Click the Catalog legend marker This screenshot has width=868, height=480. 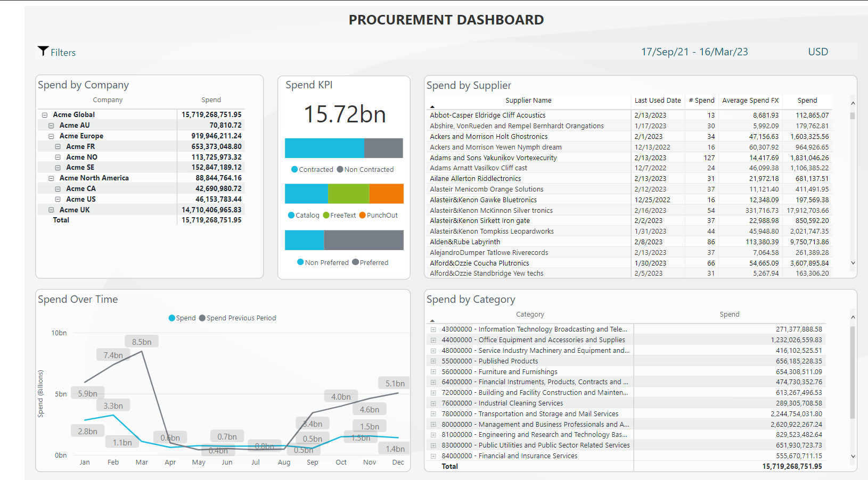tap(291, 215)
